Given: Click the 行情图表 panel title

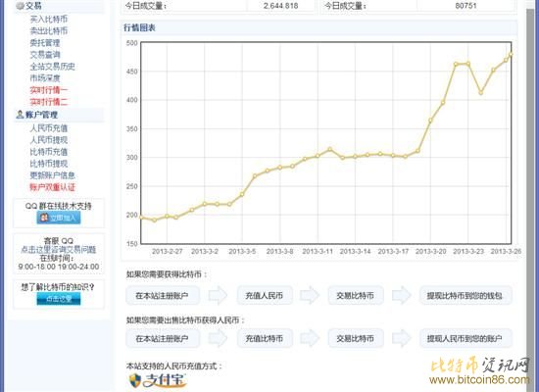Looking at the screenshot, I should coord(139,27).
